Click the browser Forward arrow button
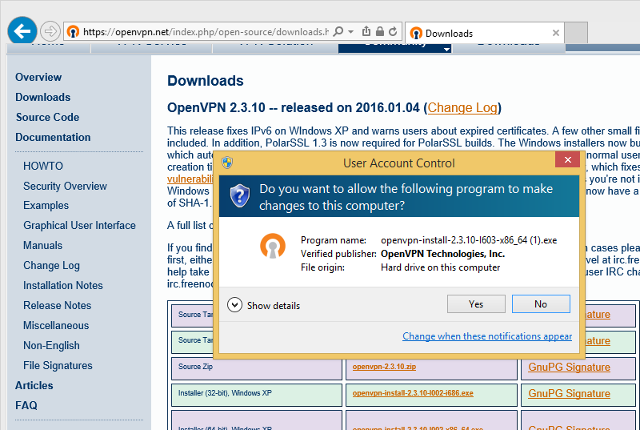 pyautogui.click(x=50, y=31)
